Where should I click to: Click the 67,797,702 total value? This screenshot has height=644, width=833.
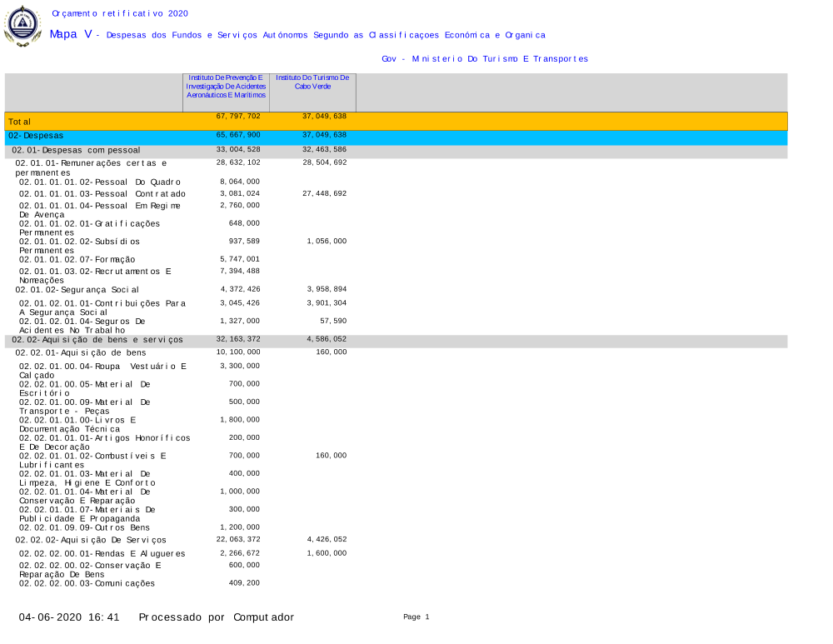coord(238,116)
